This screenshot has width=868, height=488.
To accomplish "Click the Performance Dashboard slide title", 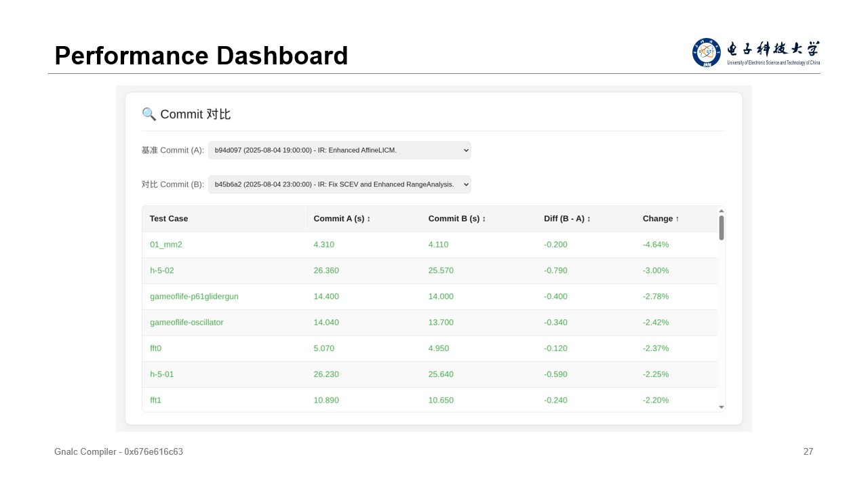I will (201, 56).
